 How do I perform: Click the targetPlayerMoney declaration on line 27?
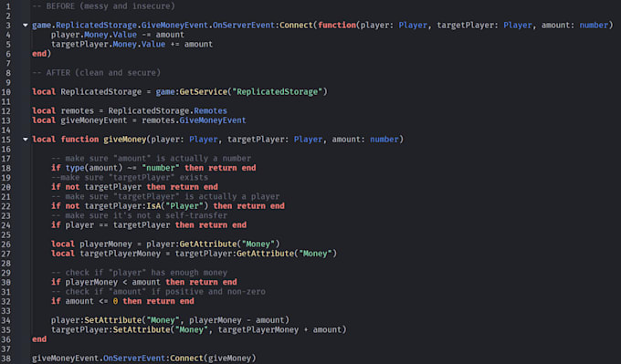click(120, 254)
